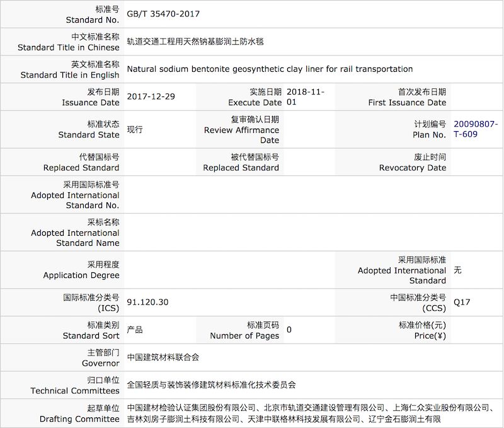
Task: Select the Chinese standard title text
Action: (195, 42)
